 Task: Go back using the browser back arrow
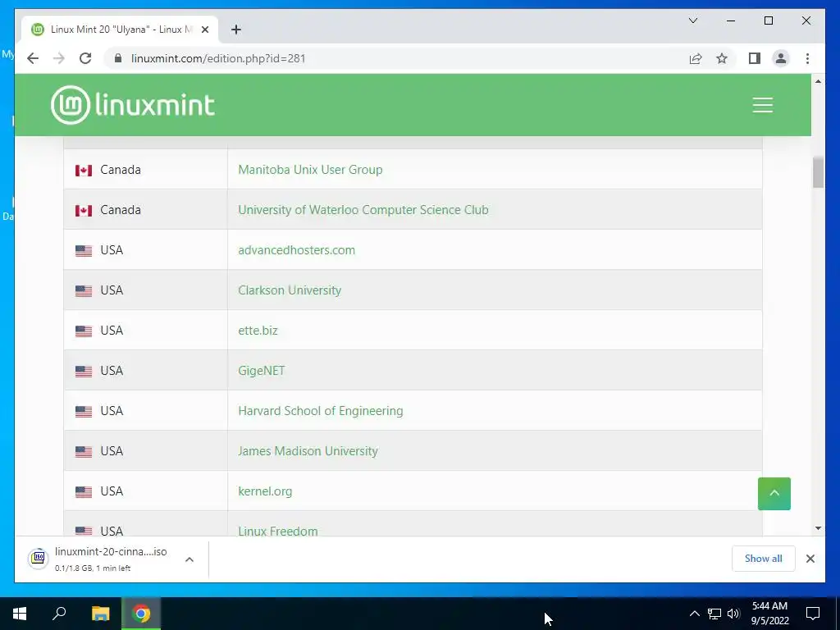(x=33, y=58)
